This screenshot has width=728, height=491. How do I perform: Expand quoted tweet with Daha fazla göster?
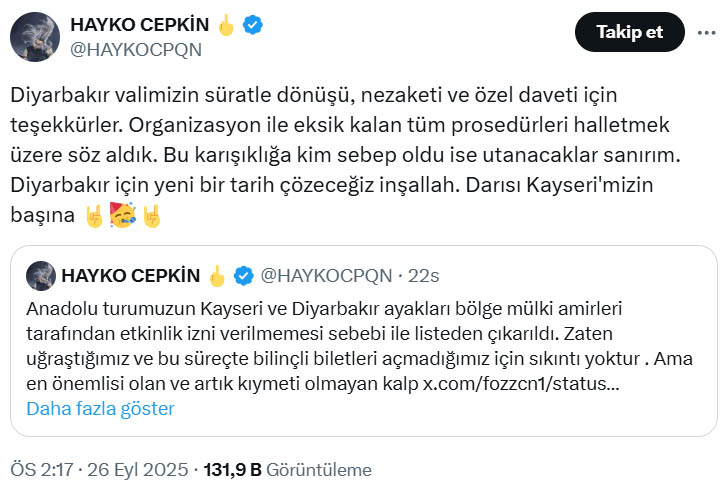coord(100,408)
